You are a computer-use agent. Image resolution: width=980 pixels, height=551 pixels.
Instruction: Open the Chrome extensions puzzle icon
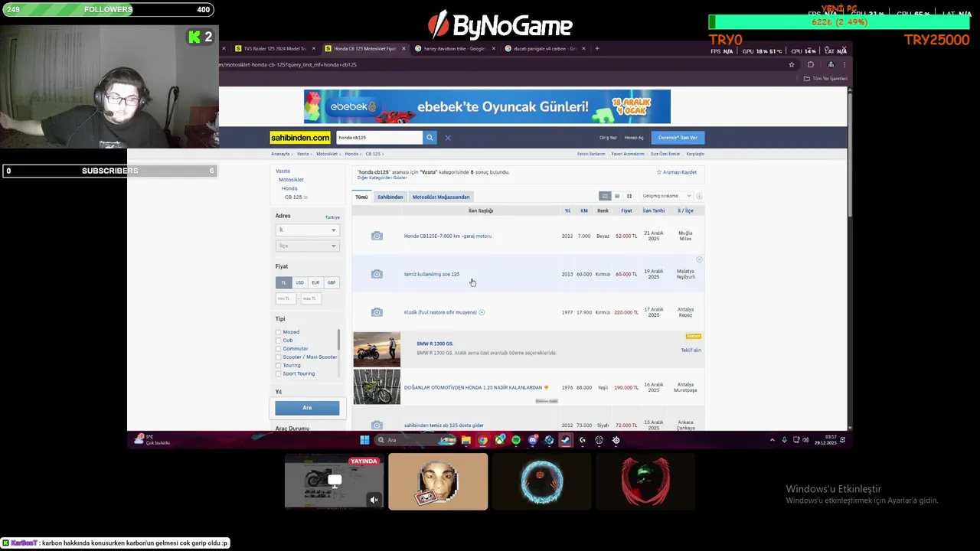click(x=811, y=64)
